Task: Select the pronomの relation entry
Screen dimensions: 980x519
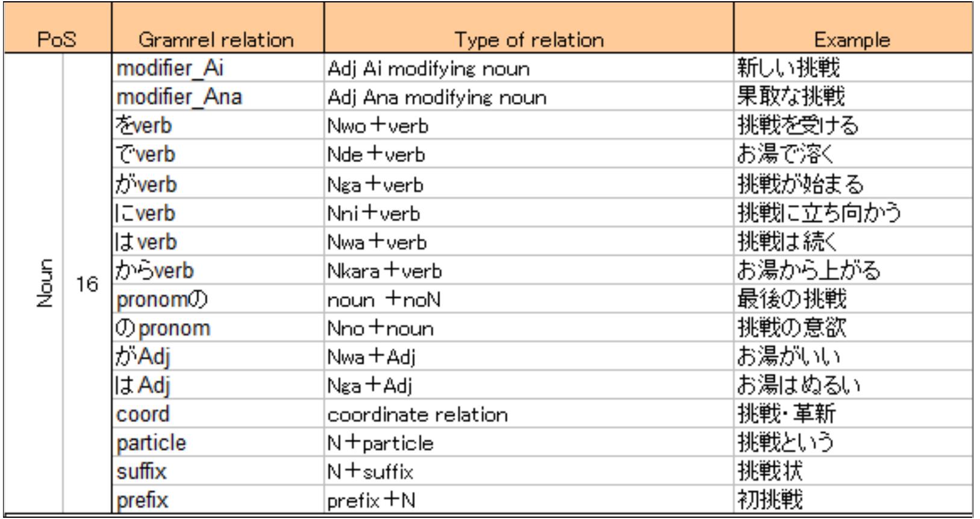Action: pos(162,299)
